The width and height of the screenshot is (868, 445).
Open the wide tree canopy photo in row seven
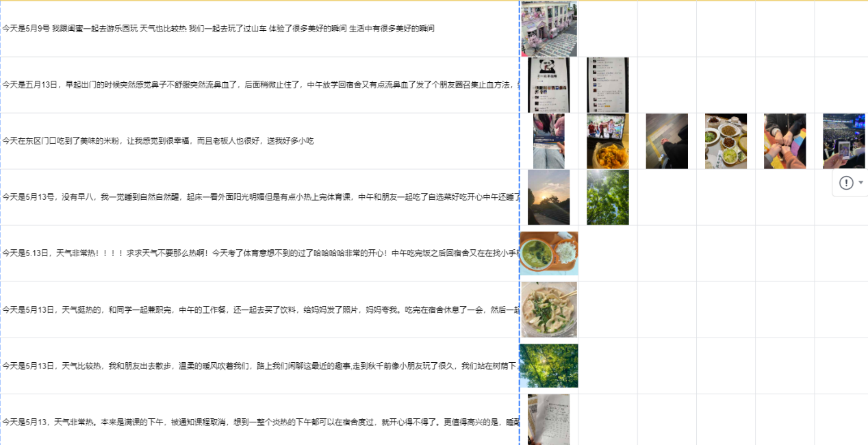point(548,366)
